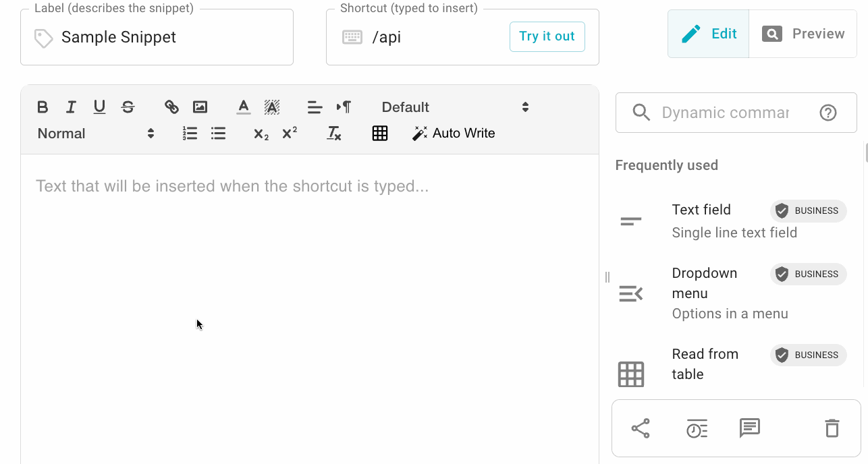
Task: Insert a link in the snippet
Action: coord(171,107)
